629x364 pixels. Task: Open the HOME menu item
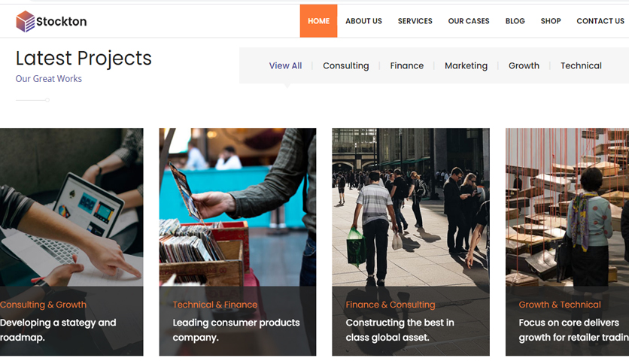[318, 21]
